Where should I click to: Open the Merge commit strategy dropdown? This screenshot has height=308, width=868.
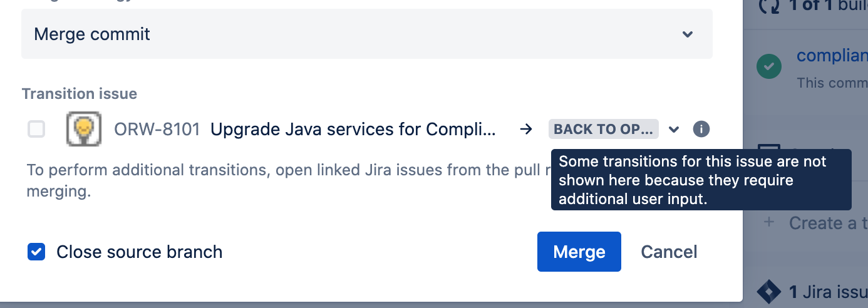(x=366, y=34)
